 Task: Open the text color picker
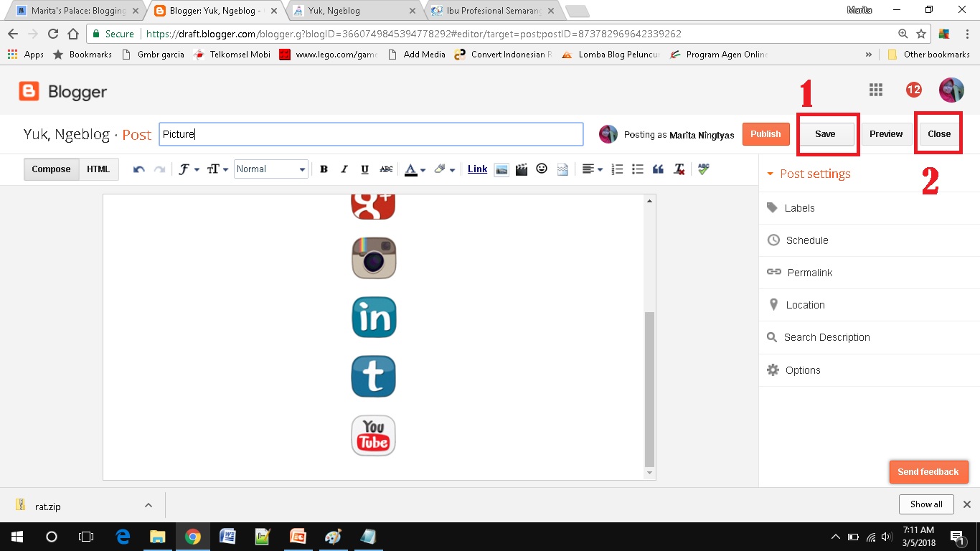(x=410, y=169)
